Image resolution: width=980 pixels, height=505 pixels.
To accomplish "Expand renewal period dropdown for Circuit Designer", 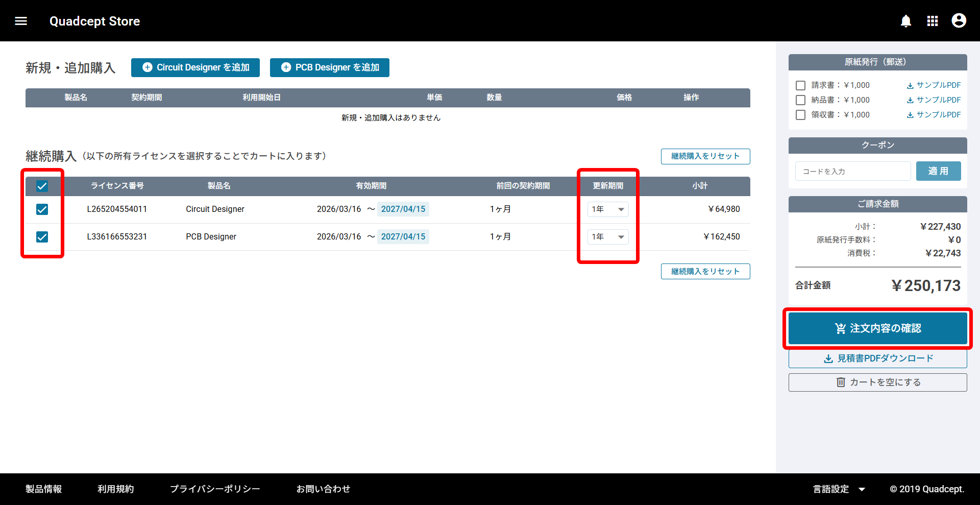I will coord(607,209).
